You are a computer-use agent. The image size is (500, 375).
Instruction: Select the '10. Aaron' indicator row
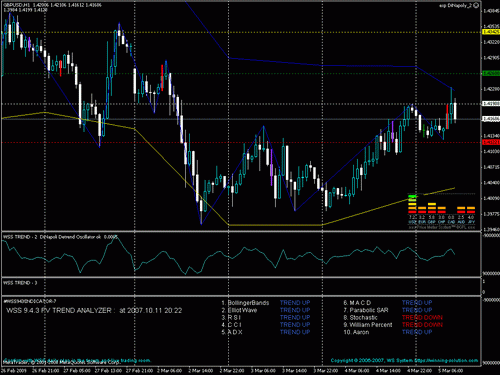pos(388,332)
